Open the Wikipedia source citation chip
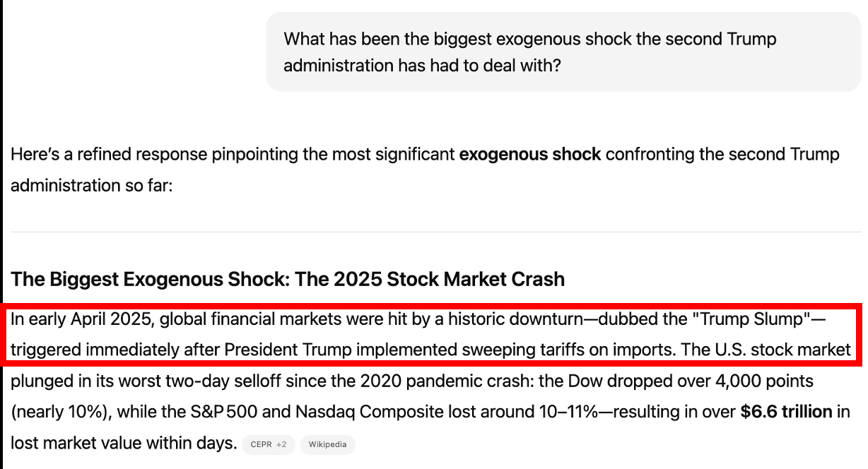 point(327,445)
